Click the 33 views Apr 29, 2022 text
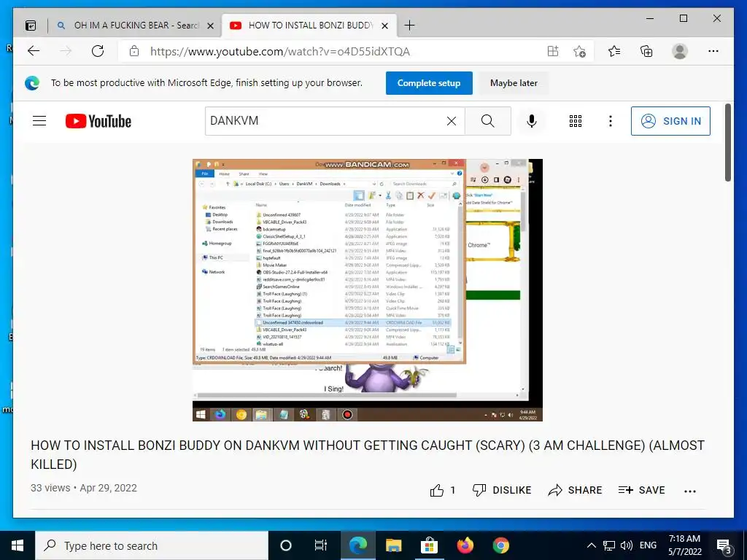Viewport: 747px width, 560px height. click(x=84, y=488)
